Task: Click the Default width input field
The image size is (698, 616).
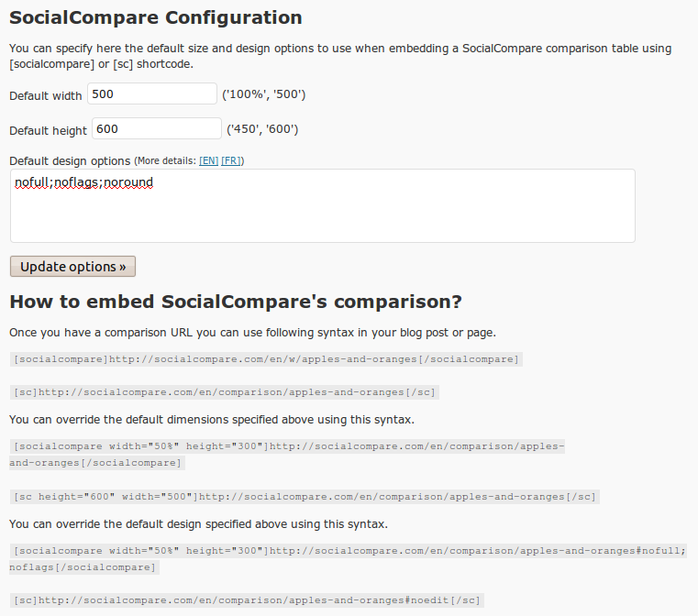Action: coord(151,93)
